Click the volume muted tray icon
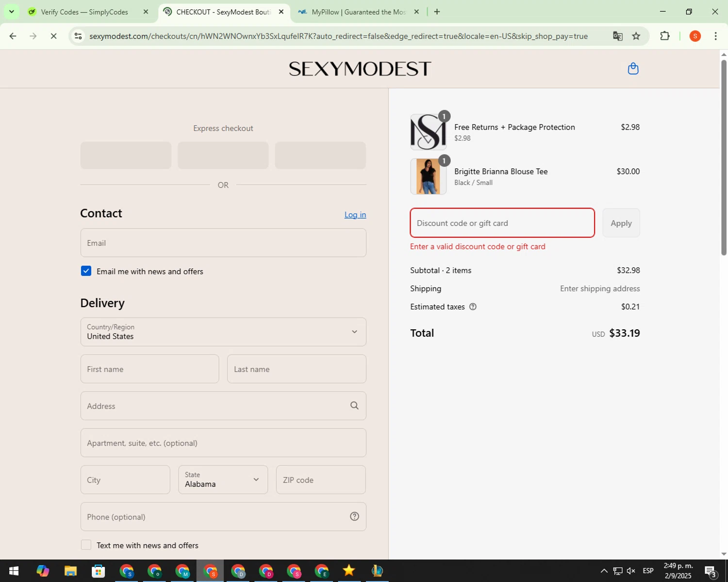Screen dimensions: 728x582 click(631, 571)
